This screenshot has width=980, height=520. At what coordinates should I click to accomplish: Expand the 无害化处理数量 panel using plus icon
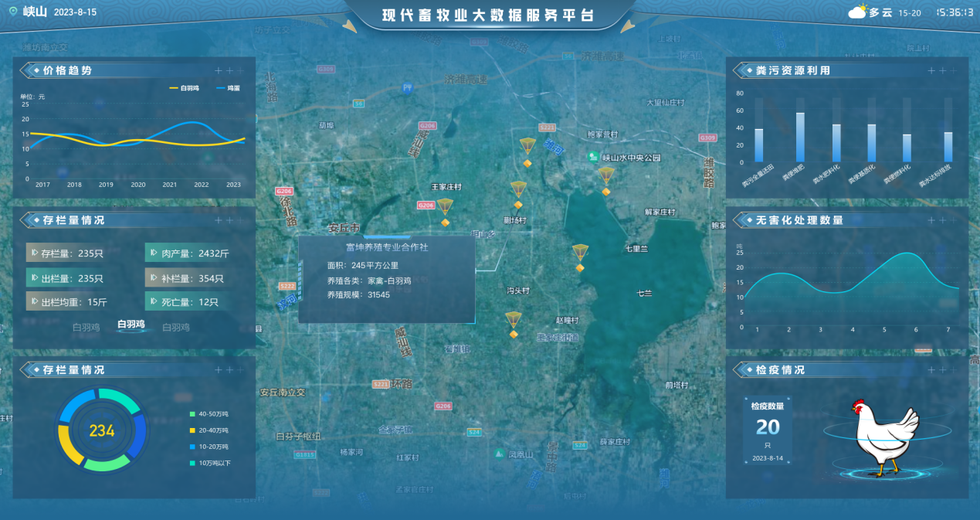[x=931, y=220]
